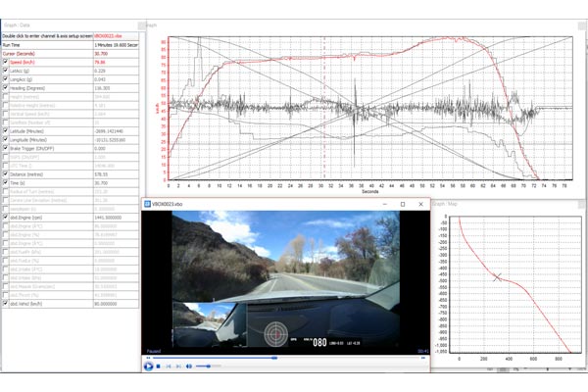Close the VBOX0023.vbo video window
This screenshot has width=588, height=392.
tap(422, 204)
